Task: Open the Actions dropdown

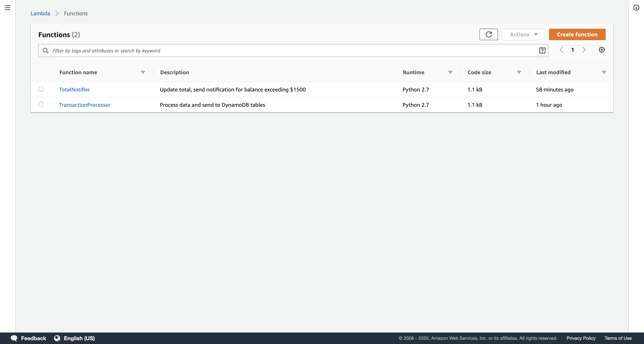Action: tap(523, 34)
